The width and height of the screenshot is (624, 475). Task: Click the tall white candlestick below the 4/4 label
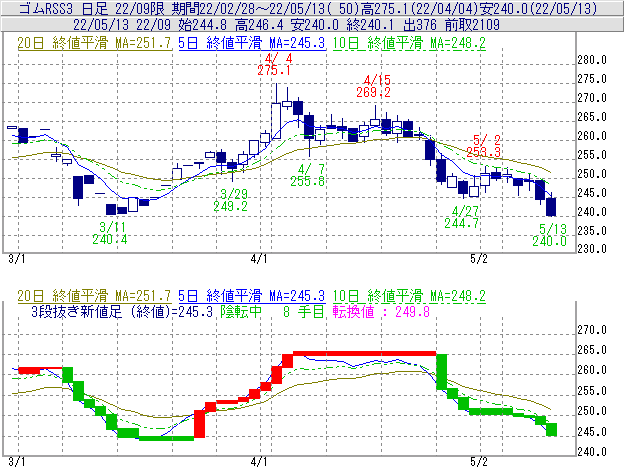pyautogui.click(x=276, y=121)
